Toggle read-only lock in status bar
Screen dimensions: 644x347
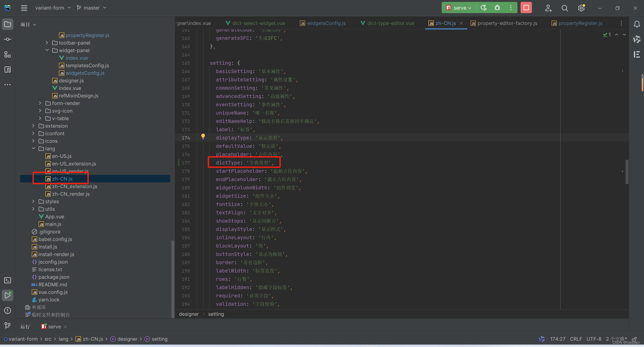pyautogui.click(x=634, y=339)
